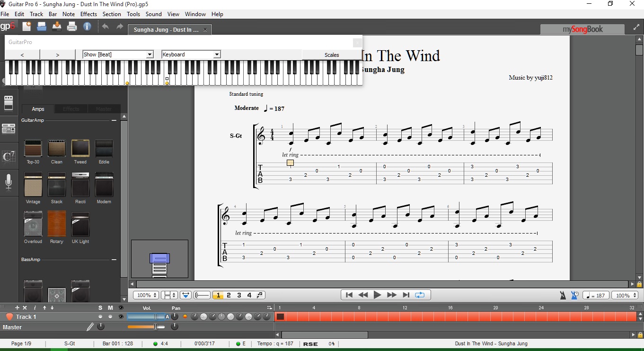Select voice 1 button
This screenshot has height=351, width=644.
pyautogui.click(x=218, y=295)
